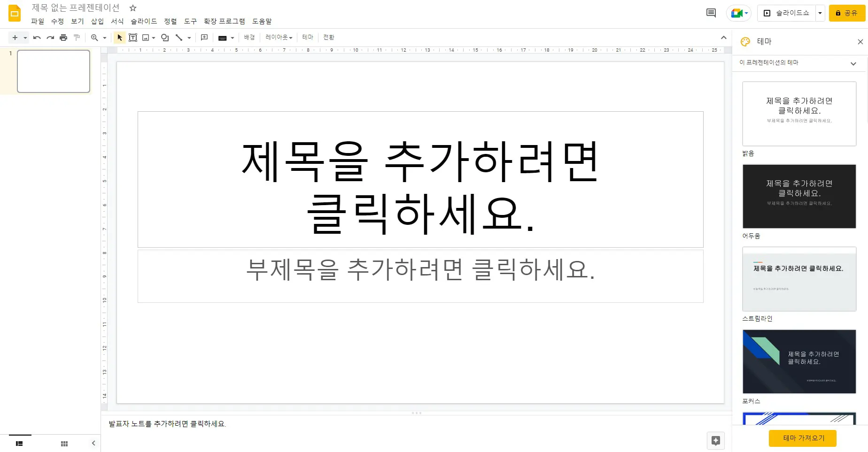Start the 슬라이드쇼 presentation
The image size is (868, 452).
point(787,13)
